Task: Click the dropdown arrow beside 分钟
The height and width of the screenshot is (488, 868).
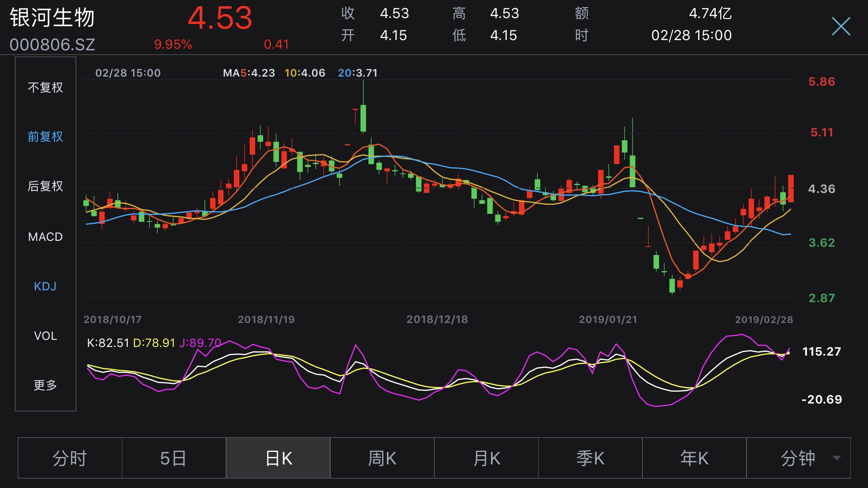Action: 837,458
